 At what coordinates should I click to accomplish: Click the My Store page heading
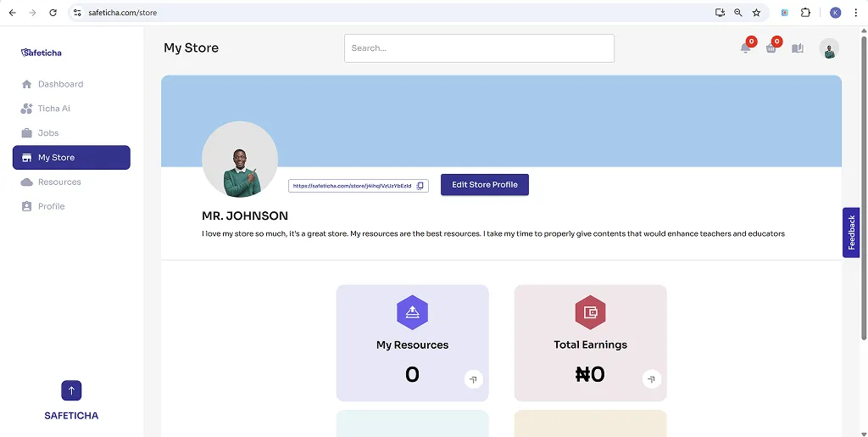click(x=191, y=48)
